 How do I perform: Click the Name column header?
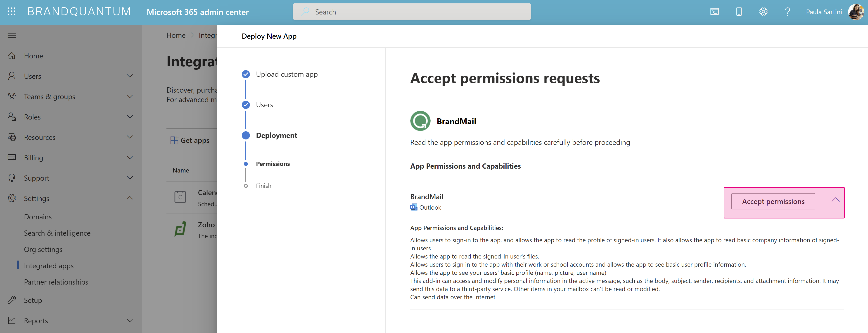(x=181, y=170)
